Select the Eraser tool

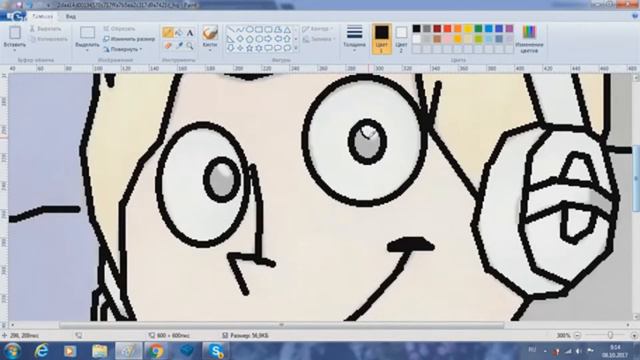click(168, 46)
